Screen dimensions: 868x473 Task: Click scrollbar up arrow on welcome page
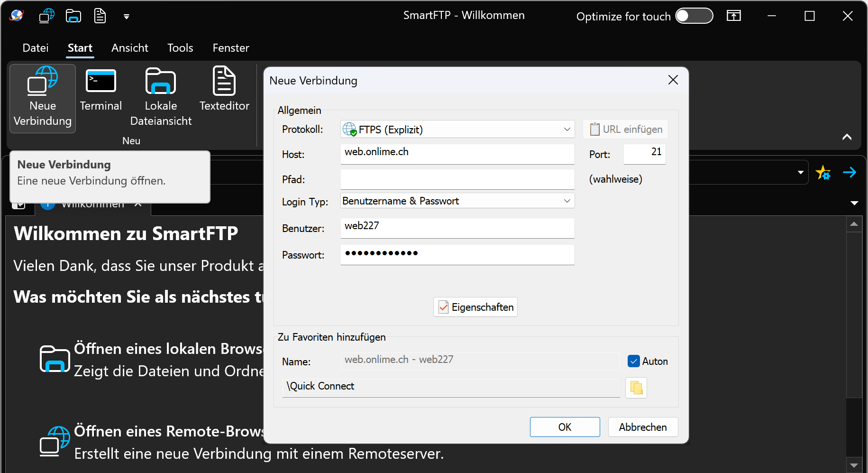coord(854,224)
